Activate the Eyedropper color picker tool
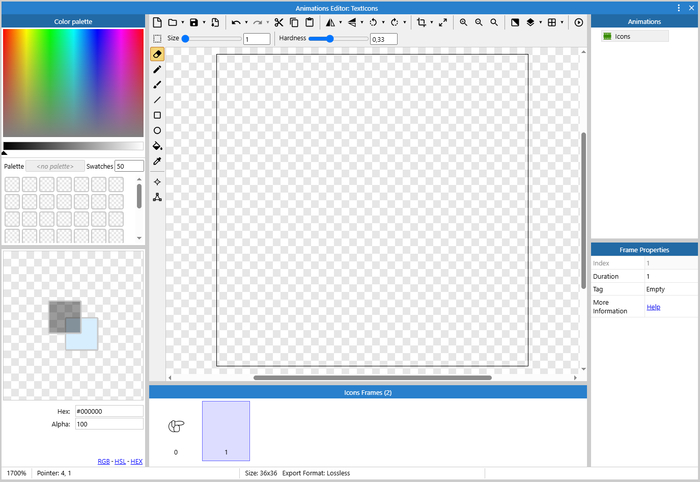700x482 pixels. pos(157,161)
